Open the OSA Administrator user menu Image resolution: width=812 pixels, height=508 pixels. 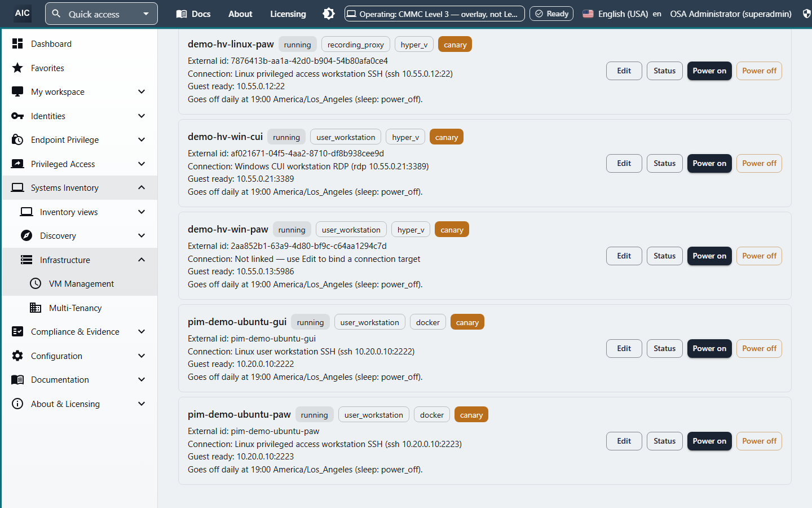point(731,14)
